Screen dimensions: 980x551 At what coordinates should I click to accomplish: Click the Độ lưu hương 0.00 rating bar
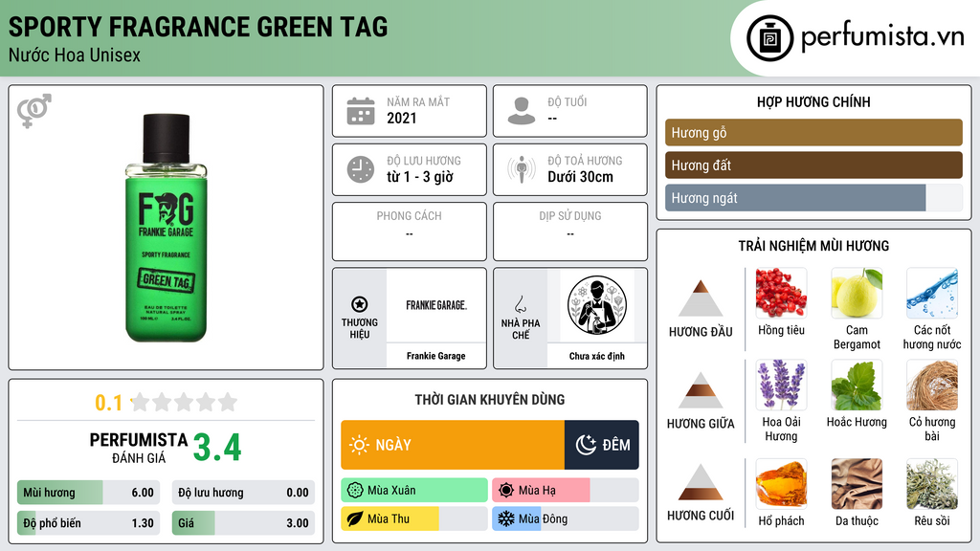pyautogui.click(x=243, y=493)
